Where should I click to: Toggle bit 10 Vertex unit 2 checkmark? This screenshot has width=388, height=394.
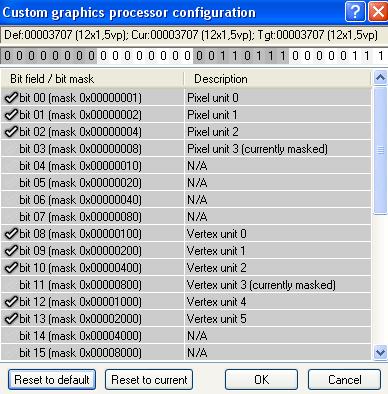click(x=11, y=268)
